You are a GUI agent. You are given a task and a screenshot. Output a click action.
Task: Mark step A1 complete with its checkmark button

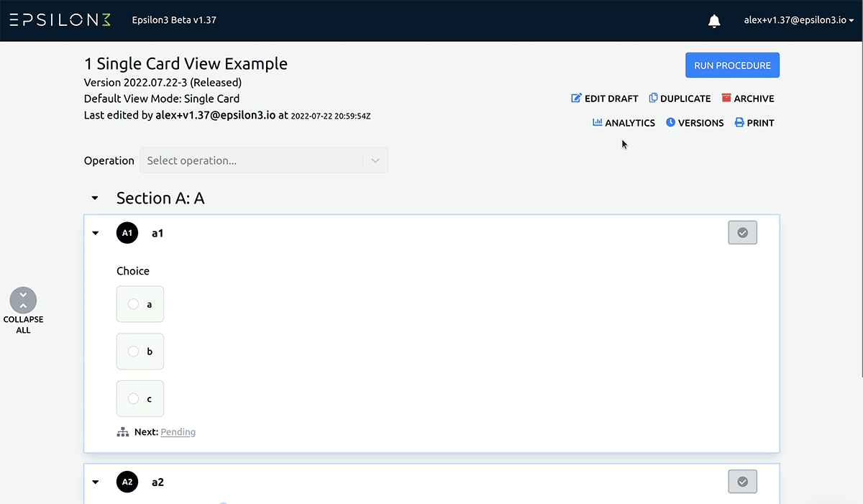point(742,232)
